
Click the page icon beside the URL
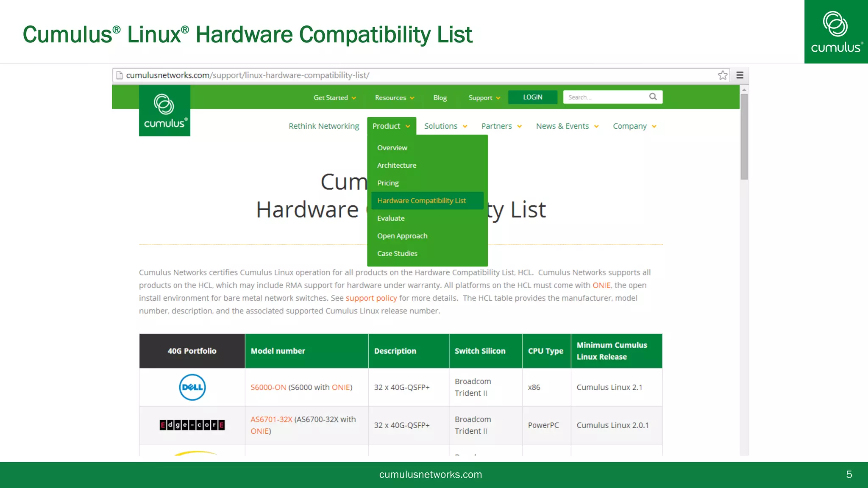[120, 75]
